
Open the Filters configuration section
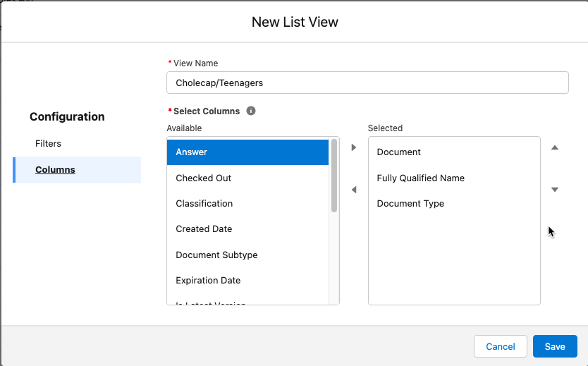coord(49,143)
